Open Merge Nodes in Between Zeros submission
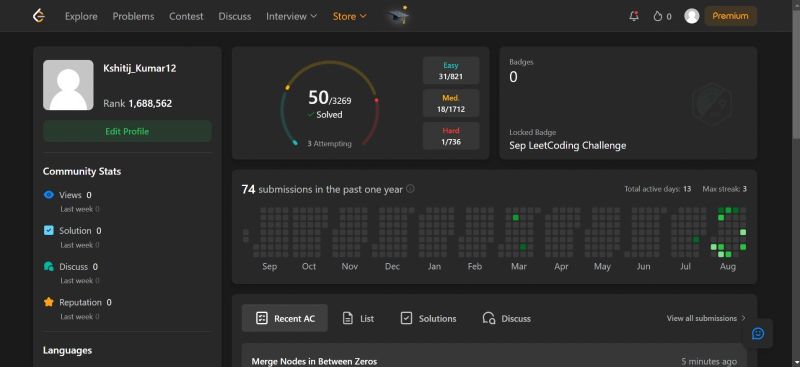Image resolution: width=800 pixels, height=367 pixels. click(x=314, y=361)
